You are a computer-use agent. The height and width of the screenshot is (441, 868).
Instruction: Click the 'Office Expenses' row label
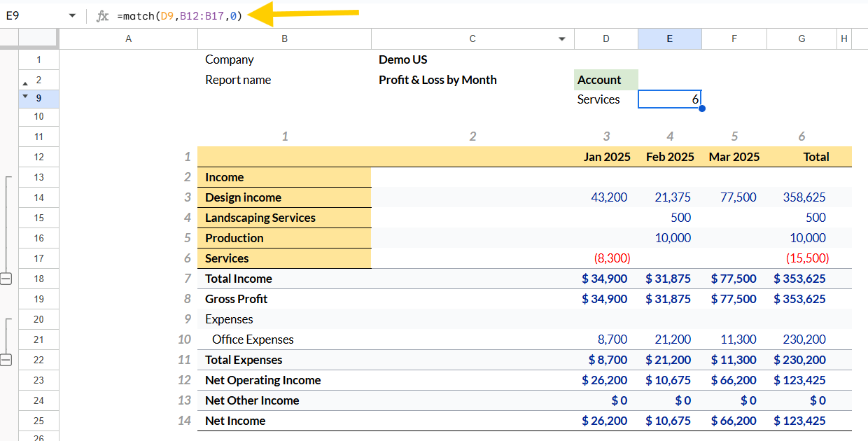click(284, 339)
